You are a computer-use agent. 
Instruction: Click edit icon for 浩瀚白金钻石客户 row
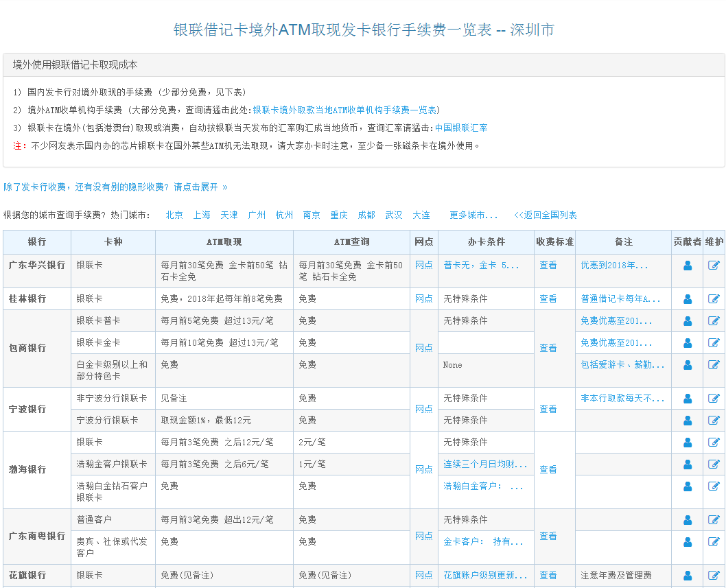coord(714,486)
